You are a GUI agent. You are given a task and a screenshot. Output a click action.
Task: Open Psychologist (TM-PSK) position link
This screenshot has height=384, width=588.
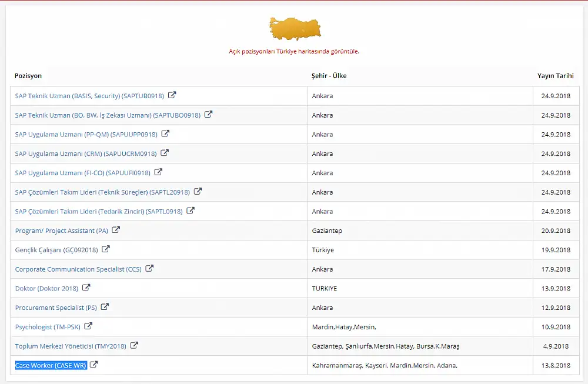[48, 327]
